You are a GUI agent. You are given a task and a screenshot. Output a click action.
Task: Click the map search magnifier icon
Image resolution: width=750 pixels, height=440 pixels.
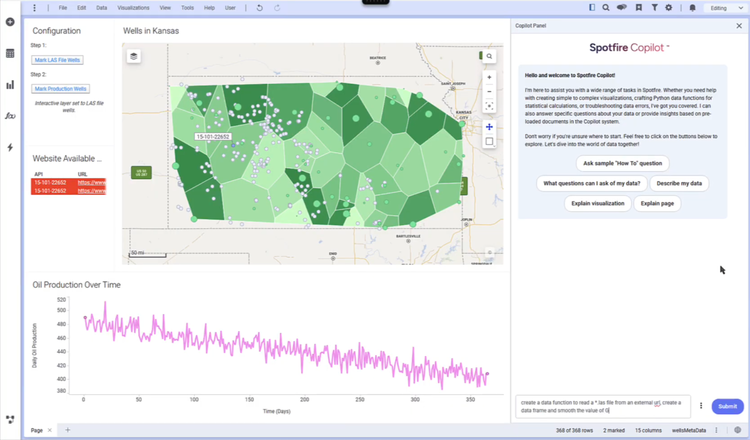pos(489,56)
